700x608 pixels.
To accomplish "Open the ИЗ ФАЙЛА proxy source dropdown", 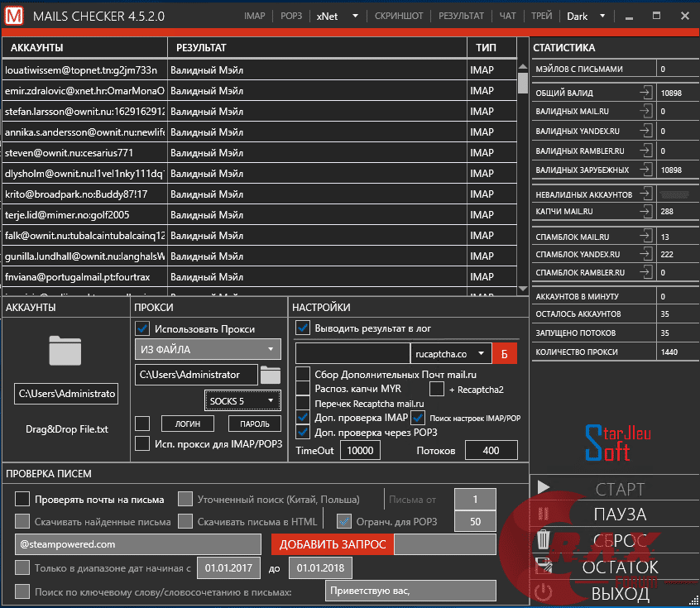I will [207, 350].
